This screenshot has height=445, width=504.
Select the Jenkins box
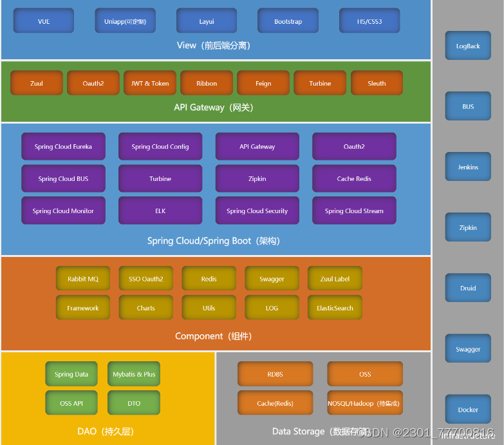468,167
